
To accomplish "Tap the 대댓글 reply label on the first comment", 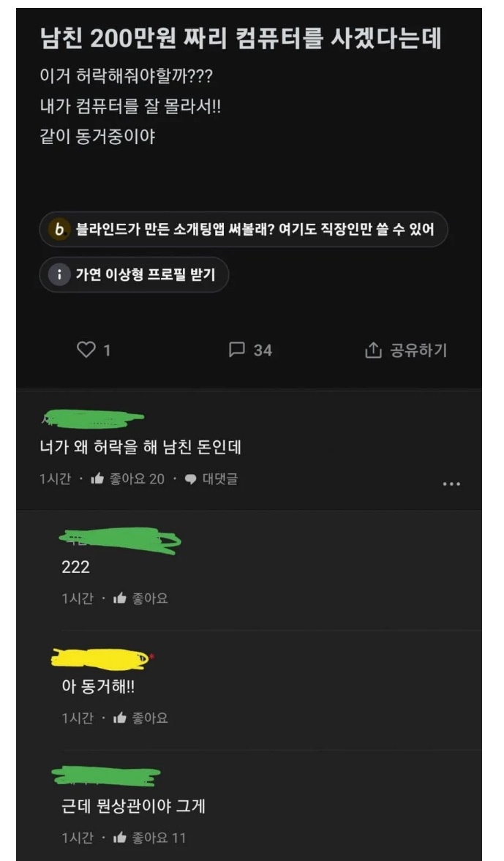I will pos(220,479).
